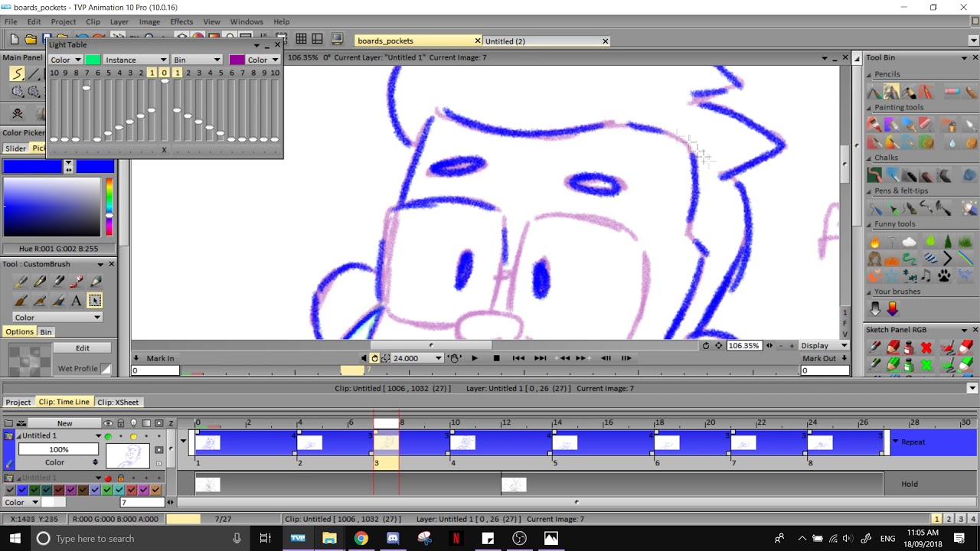Click the new project icon in the toolbar
Screen dimensions: 980x551
[14, 39]
